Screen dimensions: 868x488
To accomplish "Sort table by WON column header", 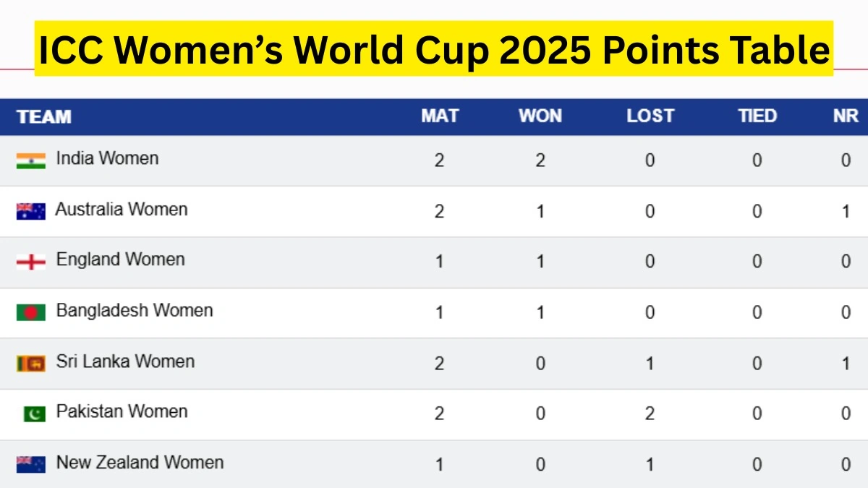I will [540, 116].
